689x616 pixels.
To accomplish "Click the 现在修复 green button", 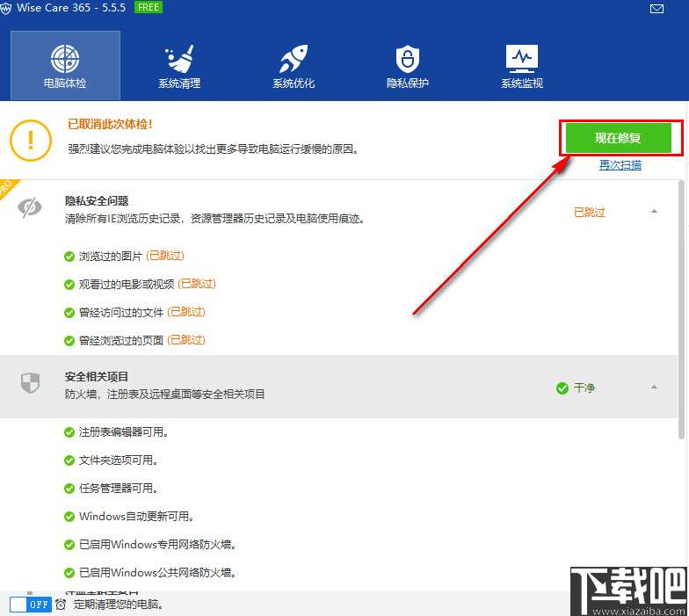I will coord(619,138).
